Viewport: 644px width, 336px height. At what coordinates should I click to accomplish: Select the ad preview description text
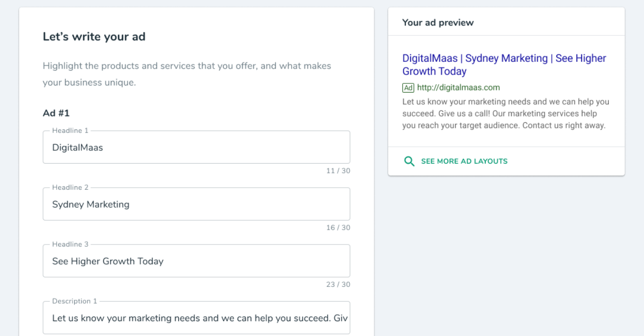506,114
